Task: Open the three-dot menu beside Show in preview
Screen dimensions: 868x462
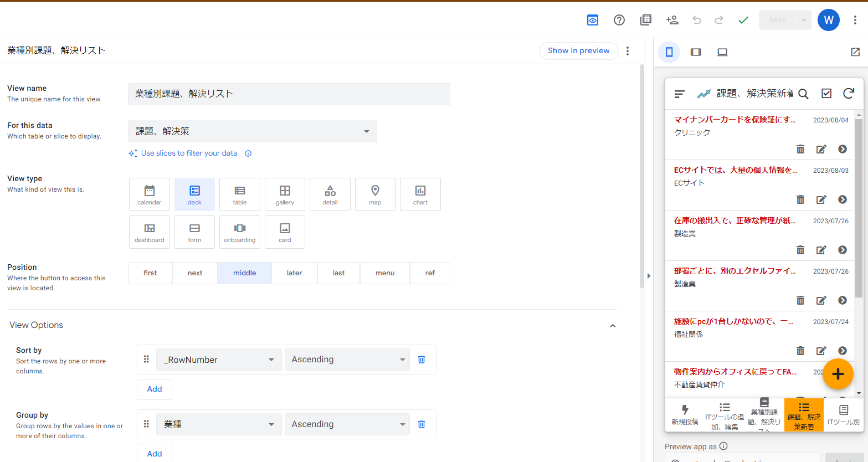Action: (628, 50)
